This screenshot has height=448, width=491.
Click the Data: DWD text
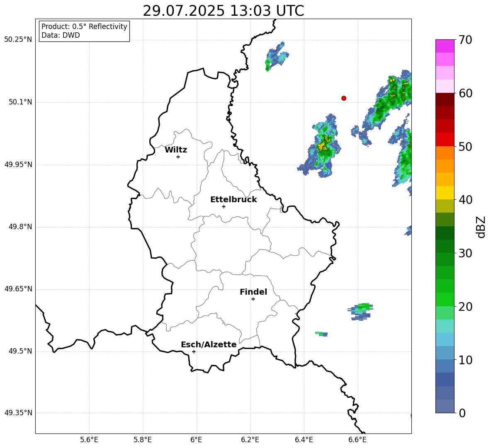[x=61, y=35]
